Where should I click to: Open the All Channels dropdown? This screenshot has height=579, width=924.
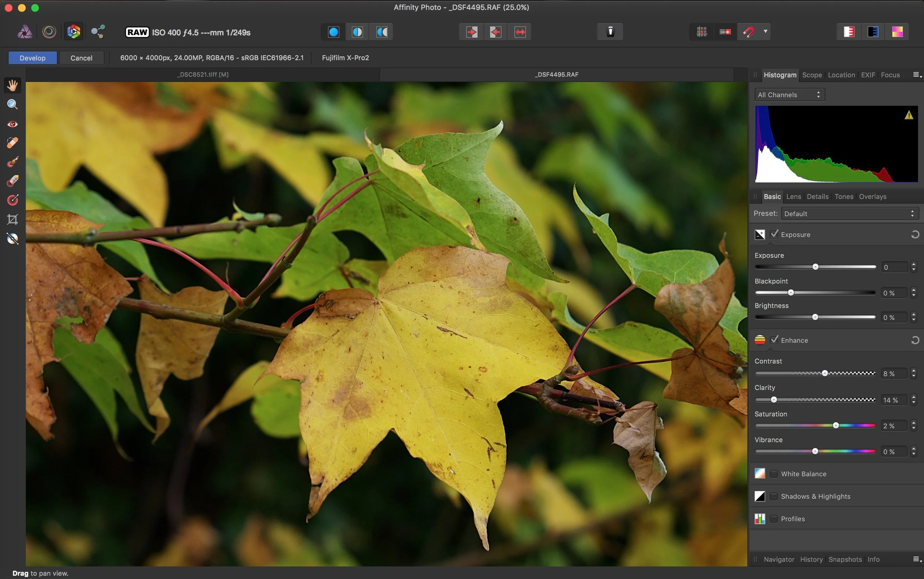click(x=789, y=95)
